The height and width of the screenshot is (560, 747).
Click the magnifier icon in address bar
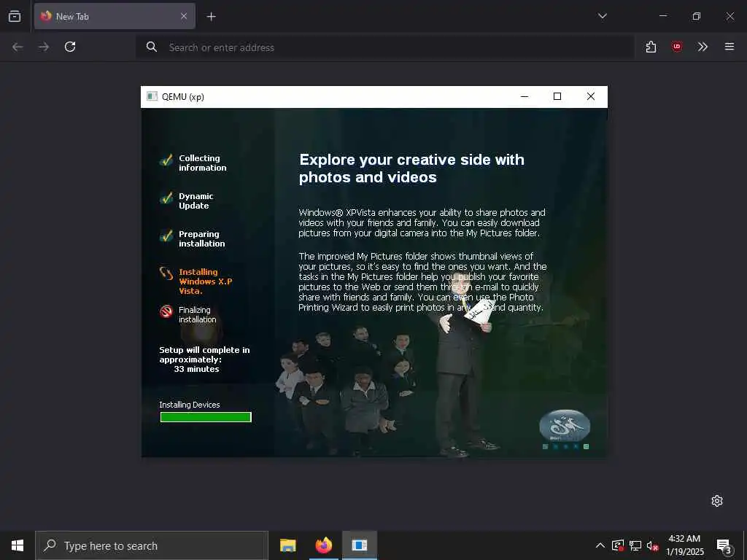(152, 47)
